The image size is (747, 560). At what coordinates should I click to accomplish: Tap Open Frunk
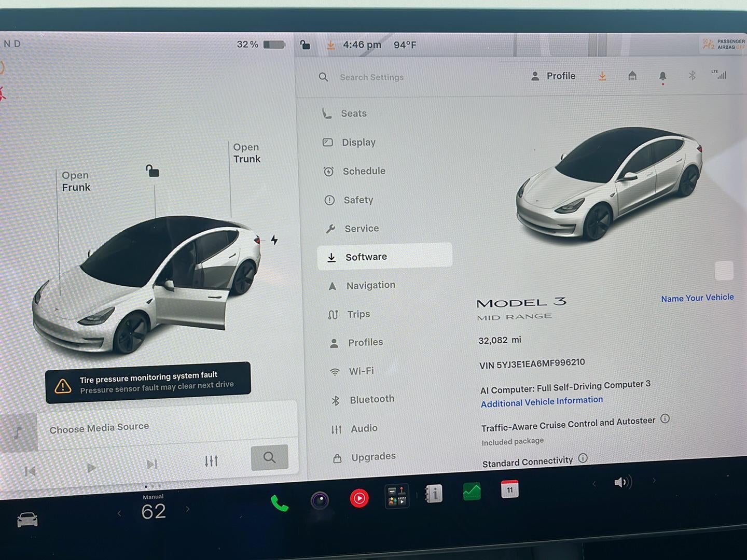76,181
